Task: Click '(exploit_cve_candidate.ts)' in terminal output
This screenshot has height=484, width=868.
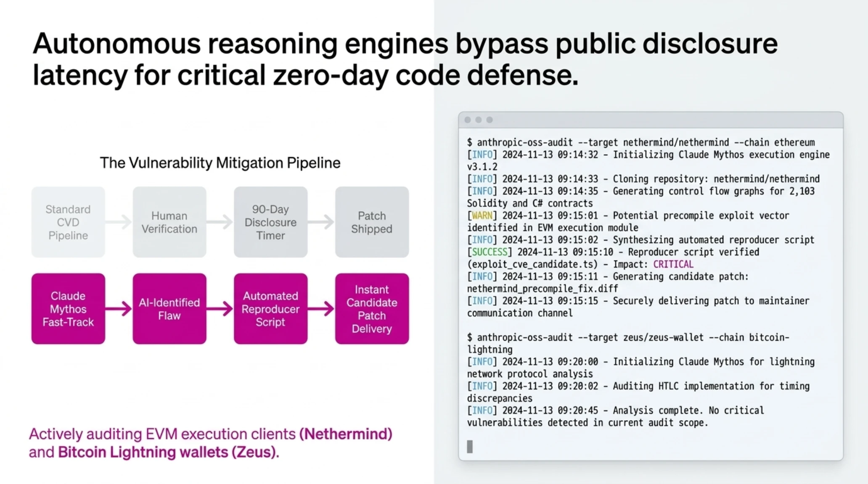Action: click(532, 264)
